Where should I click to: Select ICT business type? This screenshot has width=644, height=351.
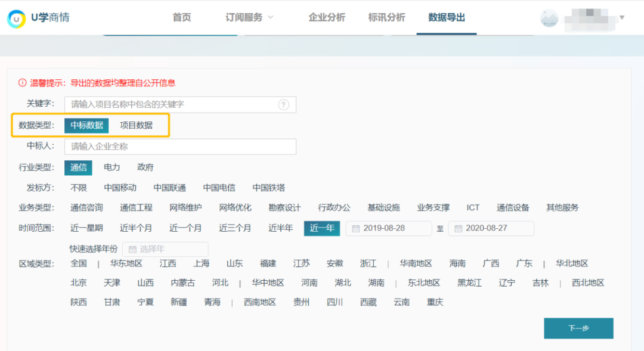point(473,208)
